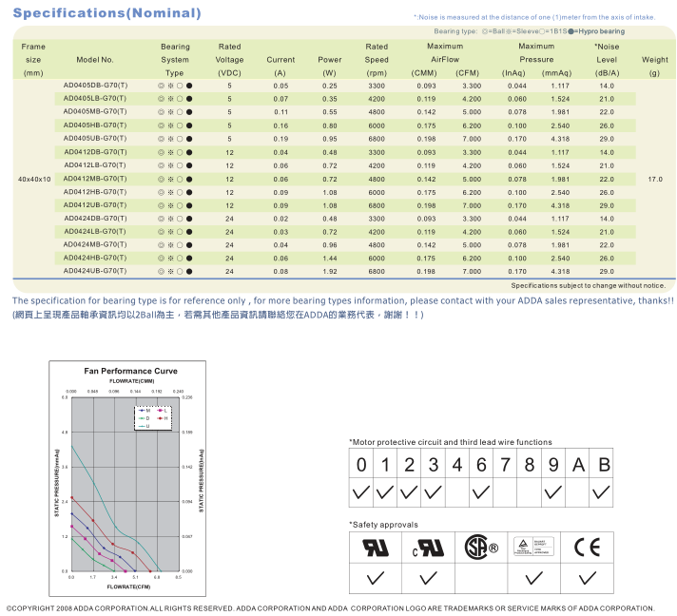677x616 pixels.
Task: Click the Sleeve bearing symbol in AD0405HB-G70(T) row
Action: click(170, 125)
